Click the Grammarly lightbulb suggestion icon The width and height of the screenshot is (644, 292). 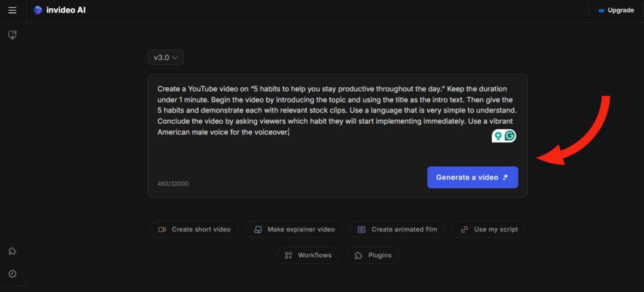(498, 136)
